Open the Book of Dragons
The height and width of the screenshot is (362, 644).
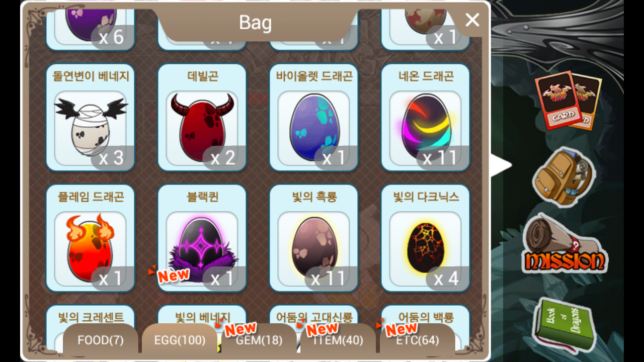[x=565, y=324]
